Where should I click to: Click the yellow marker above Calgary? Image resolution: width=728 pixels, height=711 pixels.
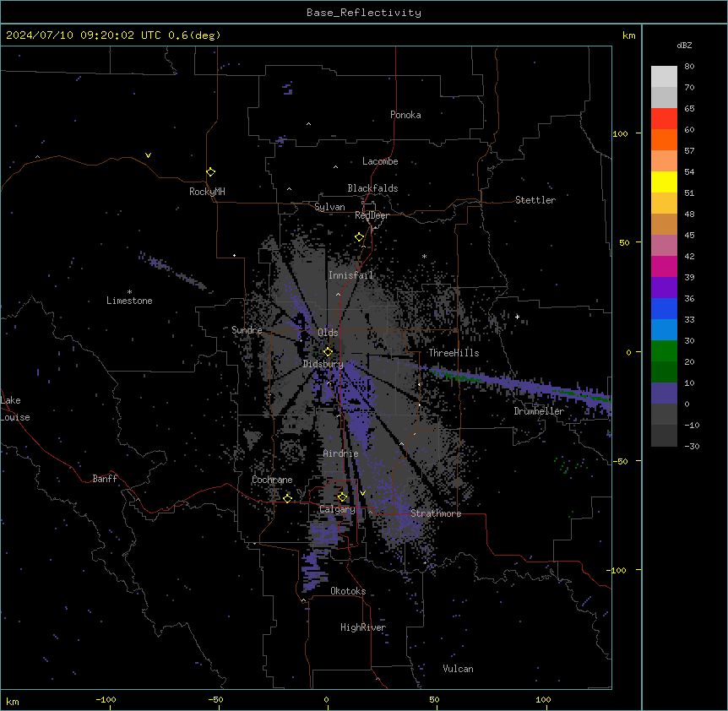(342, 497)
